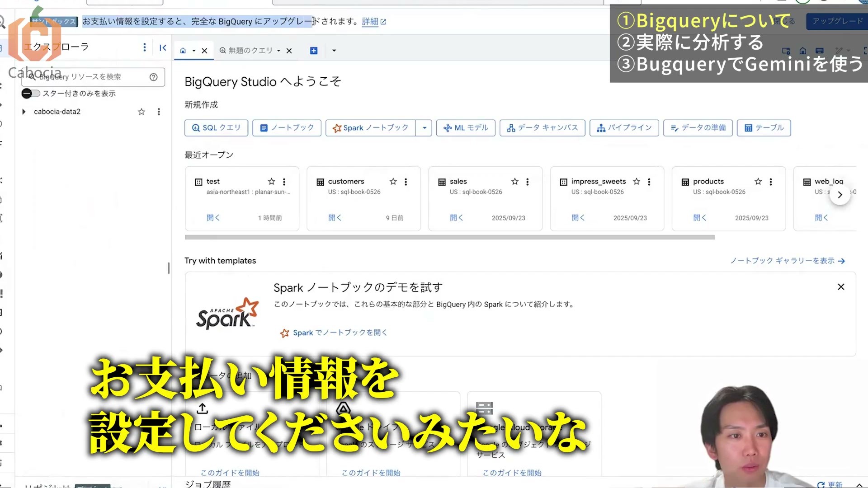Open more options for test card
868x488 pixels.
pos(284,182)
